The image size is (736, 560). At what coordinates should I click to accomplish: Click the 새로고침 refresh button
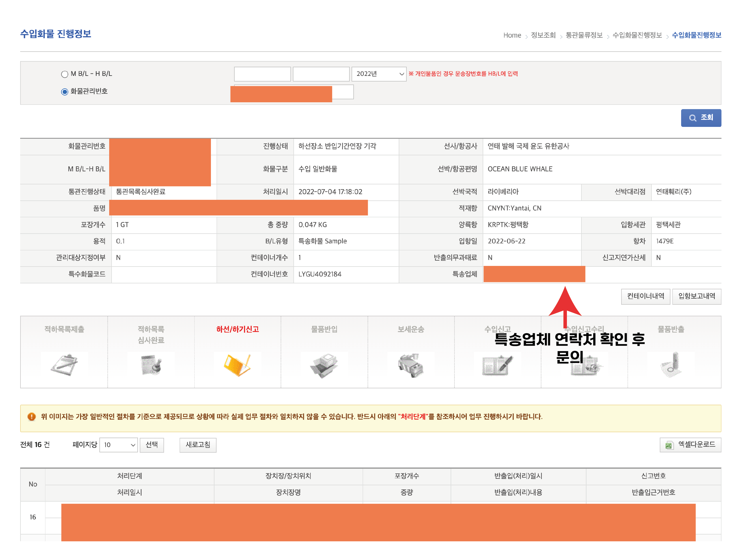click(198, 445)
